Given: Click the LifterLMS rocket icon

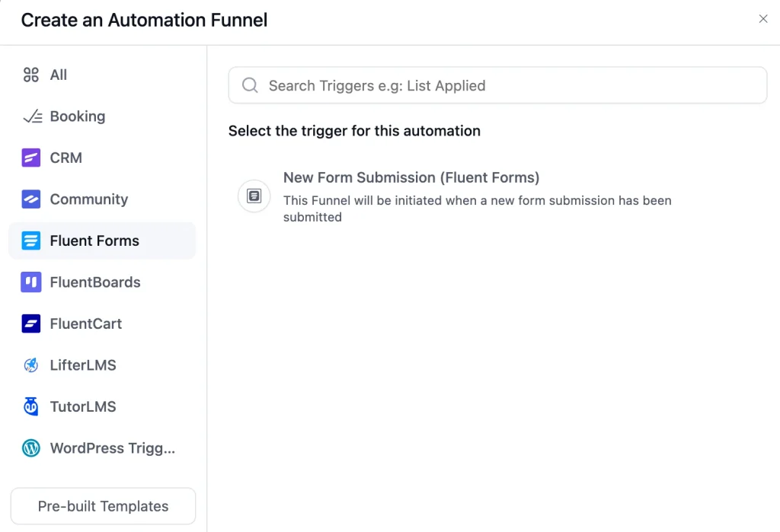Looking at the screenshot, I should coord(30,365).
